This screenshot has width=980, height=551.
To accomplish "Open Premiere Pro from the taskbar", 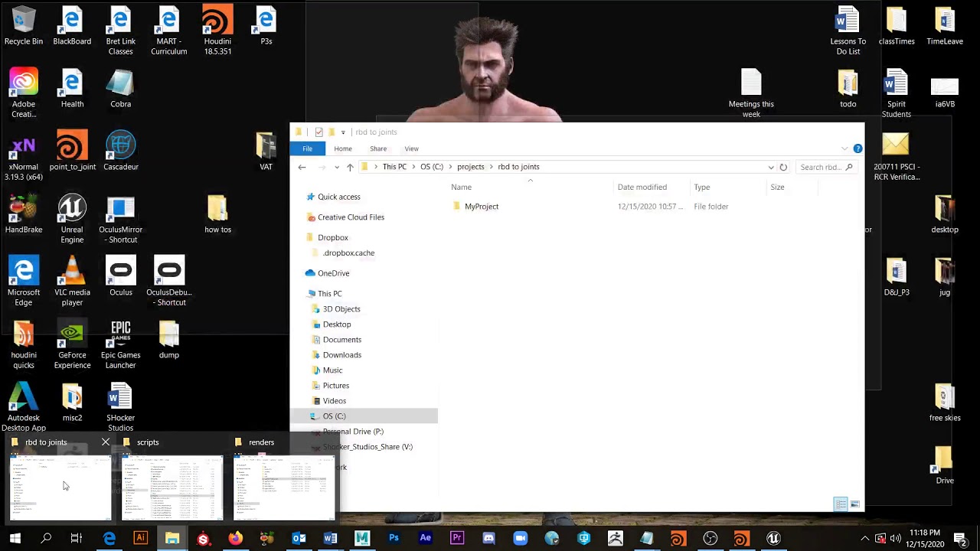I will coord(457,539).
